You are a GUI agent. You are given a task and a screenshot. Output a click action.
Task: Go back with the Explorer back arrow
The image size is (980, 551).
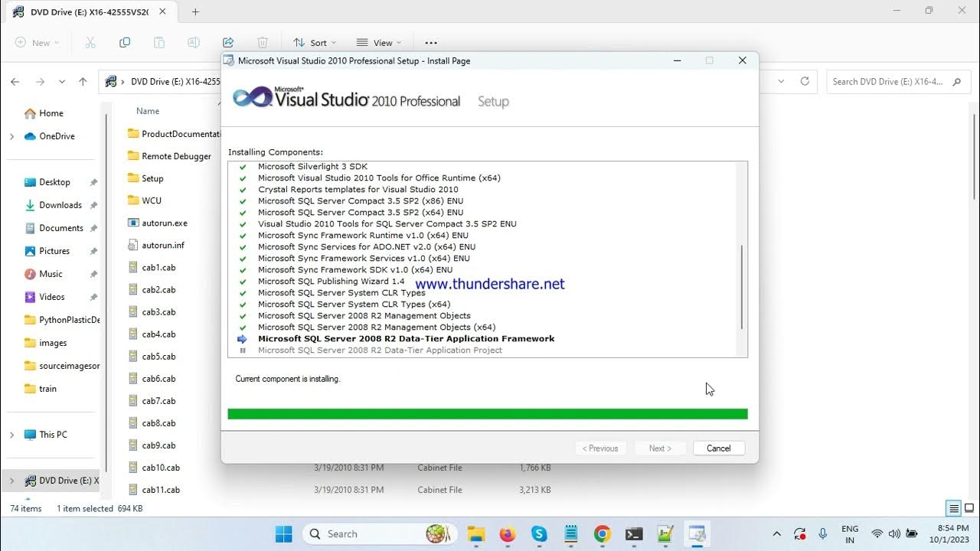[15, 81]
